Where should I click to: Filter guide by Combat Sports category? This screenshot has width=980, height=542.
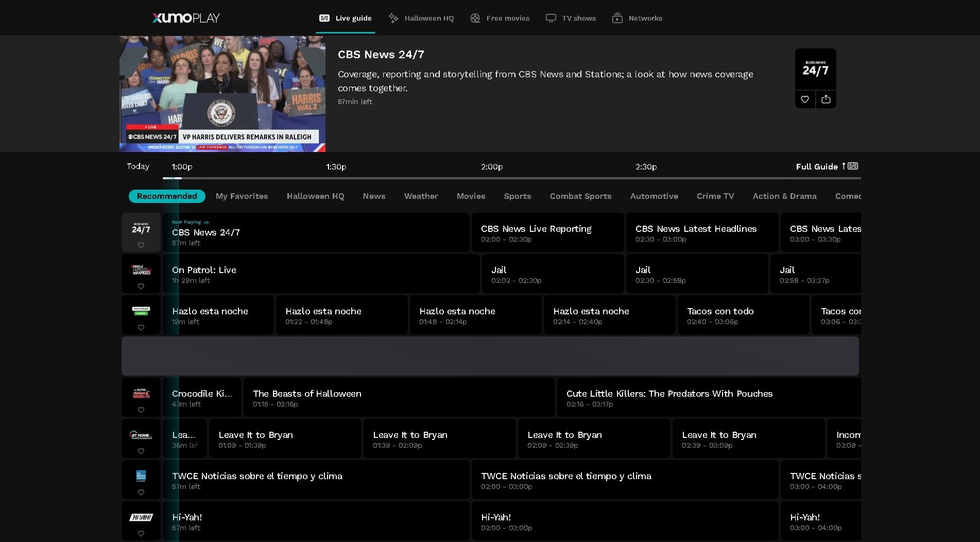coord(581,196)
